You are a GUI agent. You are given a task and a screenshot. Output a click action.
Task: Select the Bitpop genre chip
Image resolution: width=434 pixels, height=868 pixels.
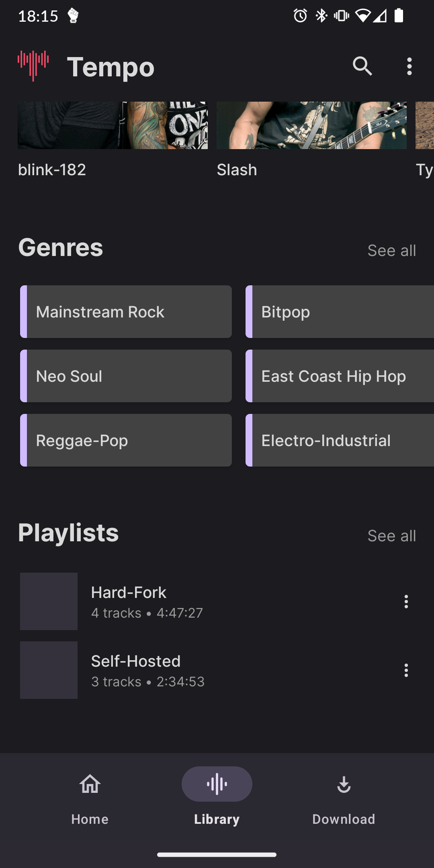340,312
